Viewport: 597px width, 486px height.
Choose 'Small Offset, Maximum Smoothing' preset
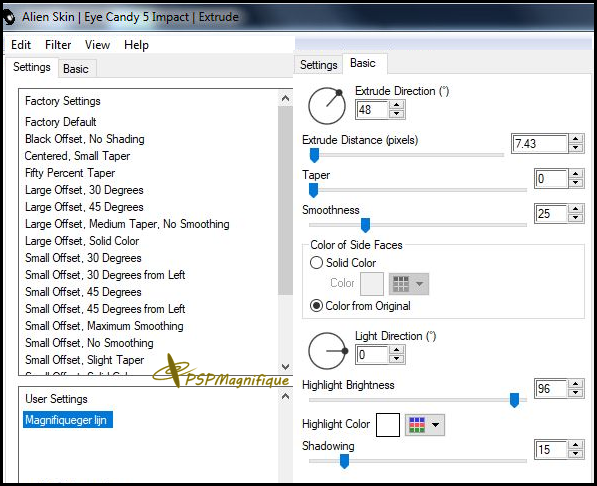coord(104,326)
